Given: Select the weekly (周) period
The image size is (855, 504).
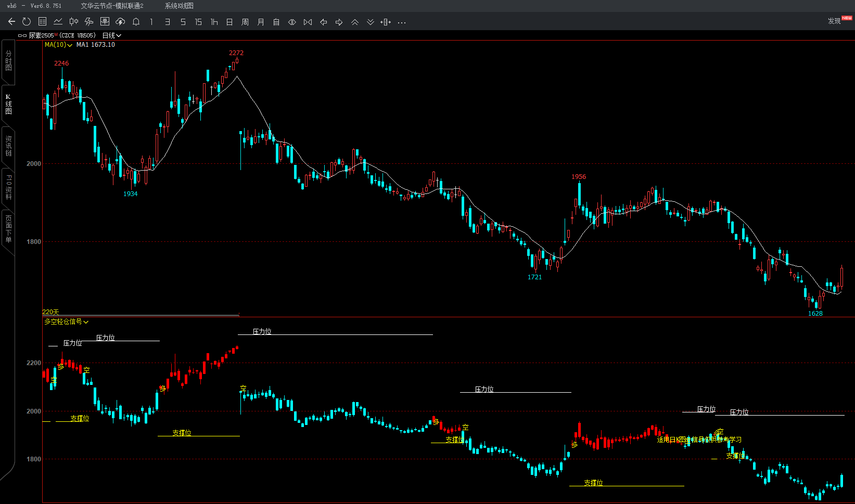Looking at the screenshot, I should [245, 22].
